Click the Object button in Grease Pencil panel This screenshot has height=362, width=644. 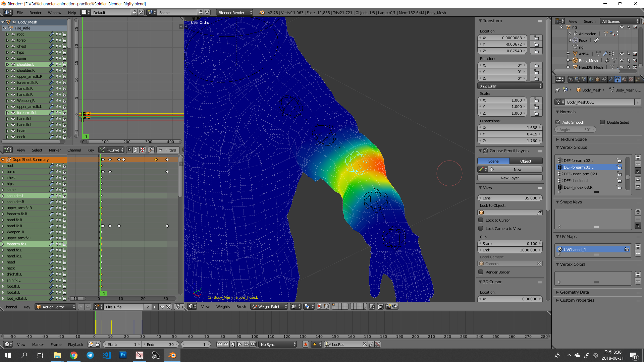point(526,161)
